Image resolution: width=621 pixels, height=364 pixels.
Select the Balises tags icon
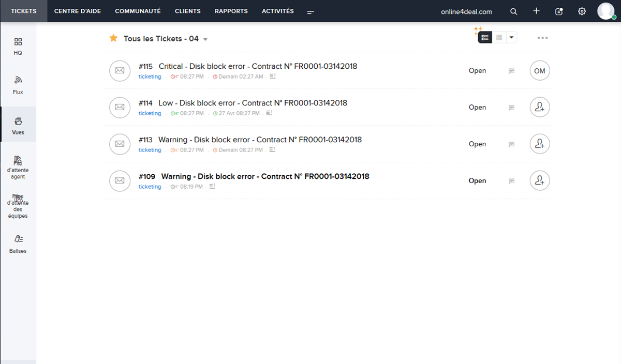[x=18, y=239]
